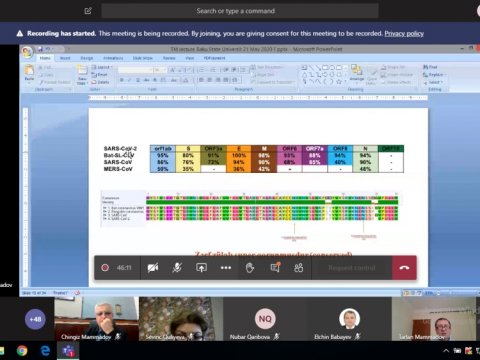Click the 35% cell in the table
This screenshot has height=360, width=480.
click(x=188, y=169)
